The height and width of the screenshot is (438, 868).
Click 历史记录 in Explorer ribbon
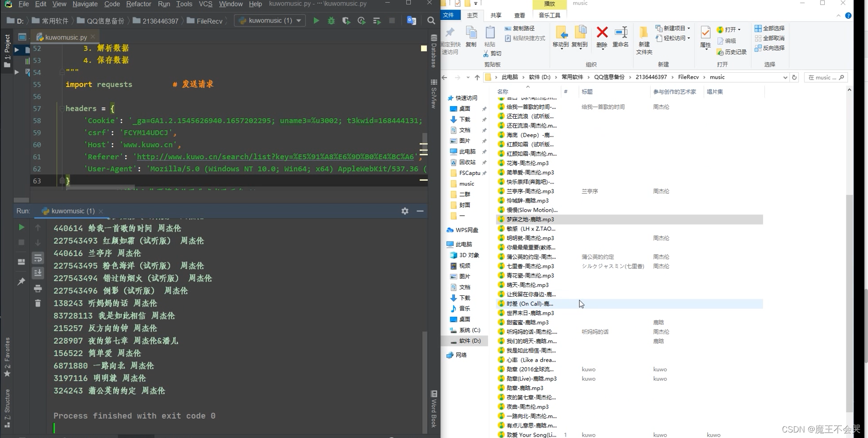click(x=732, y=52)
